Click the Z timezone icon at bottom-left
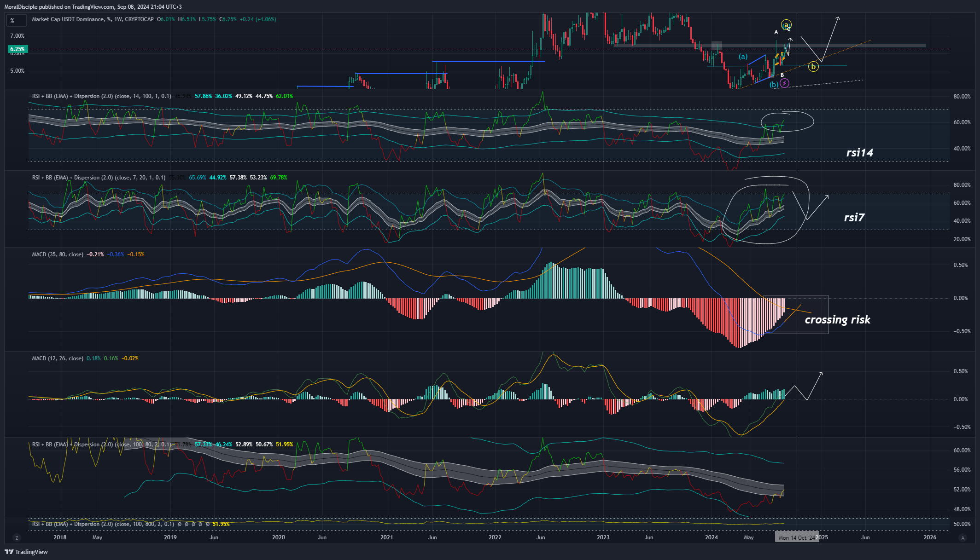This screenshot has height=560, width=980. click(x=17, y=537)
